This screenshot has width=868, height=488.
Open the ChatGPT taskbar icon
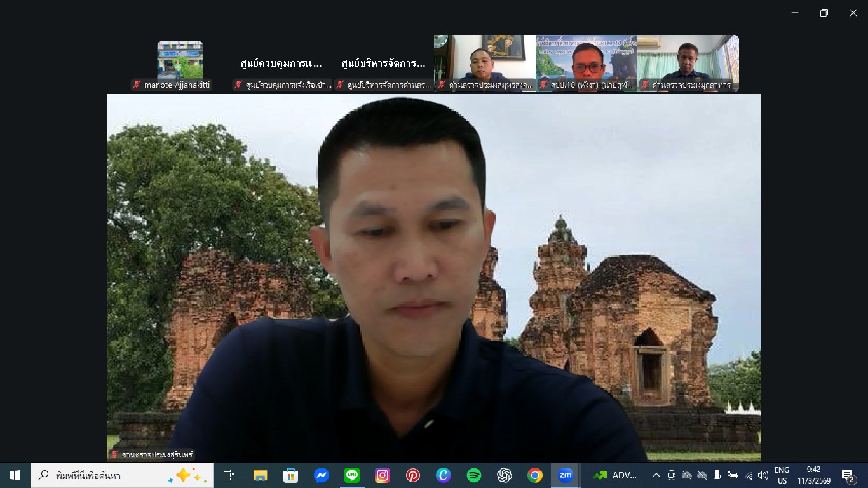[x=505, y=475]
